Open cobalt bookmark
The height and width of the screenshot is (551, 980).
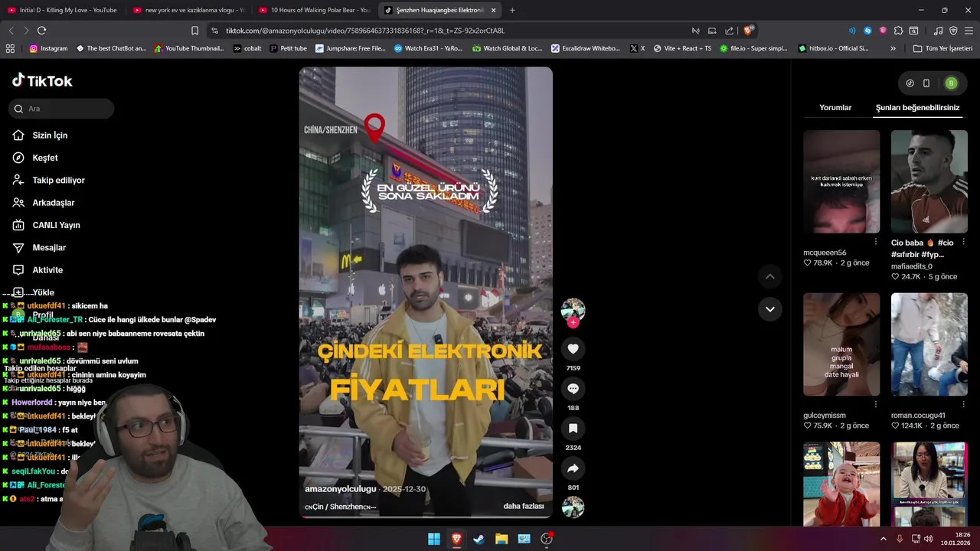tap(247, 48)
